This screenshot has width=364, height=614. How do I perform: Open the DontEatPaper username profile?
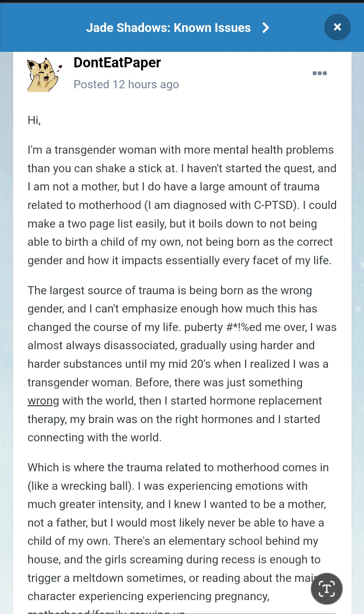pos(117,63)
